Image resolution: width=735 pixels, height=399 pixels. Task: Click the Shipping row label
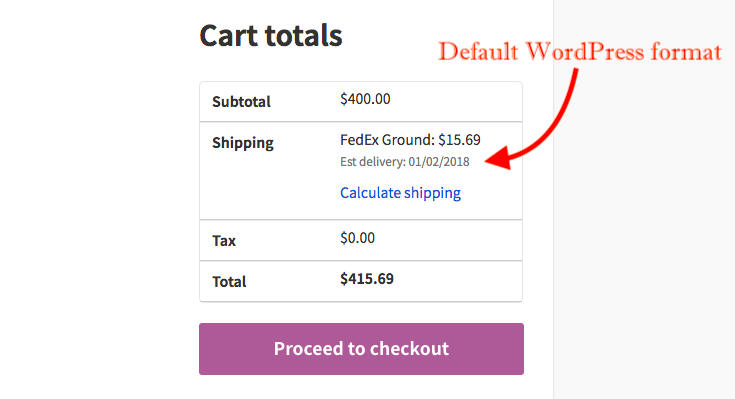(243, 143)
